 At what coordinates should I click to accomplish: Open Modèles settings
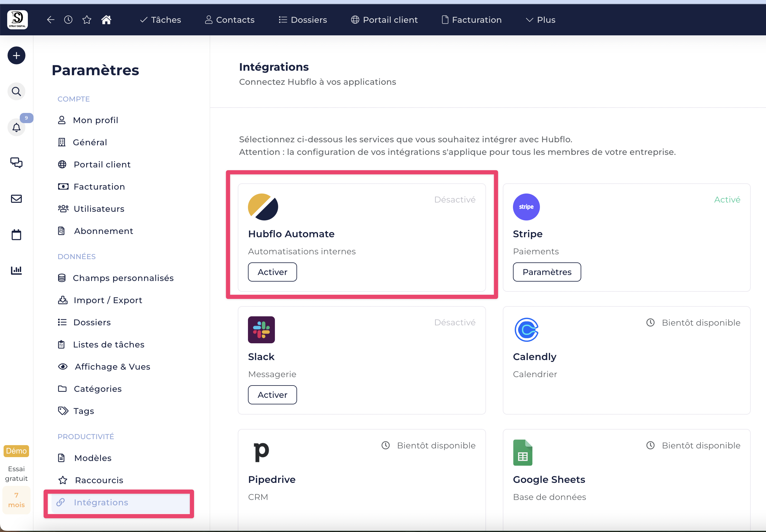pos(85,458)
